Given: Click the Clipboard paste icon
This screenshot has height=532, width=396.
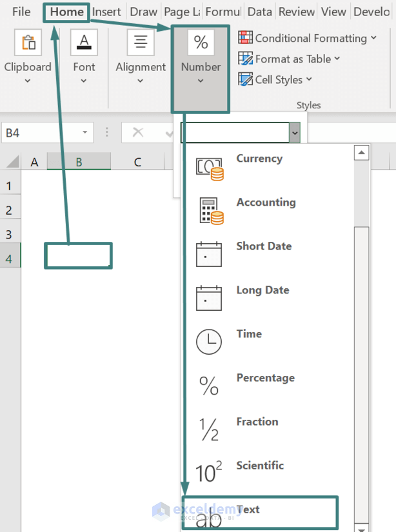Looking at the screenshot, I should pyautogui.click(x=28, y=43).
